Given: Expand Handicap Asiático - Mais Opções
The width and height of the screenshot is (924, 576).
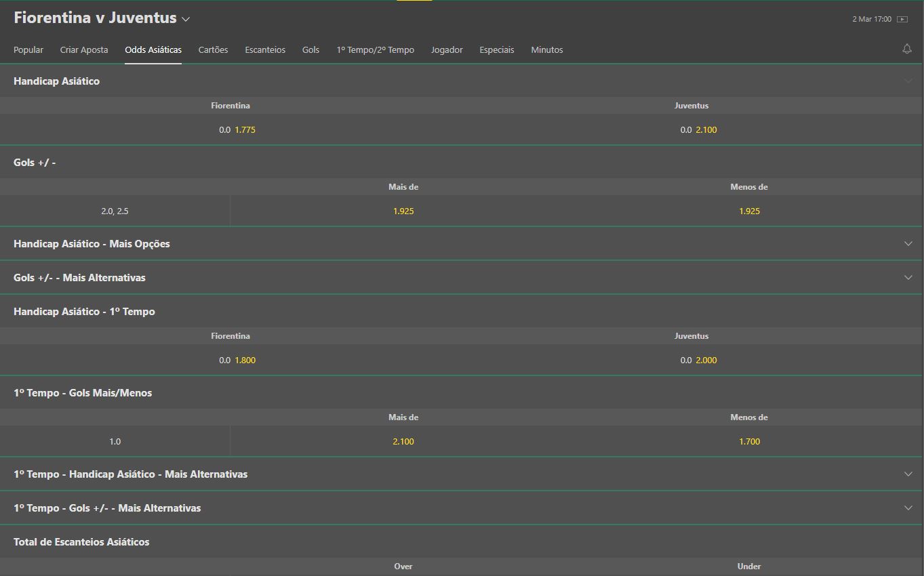Looking at the screenshot, I should [908, 243].
